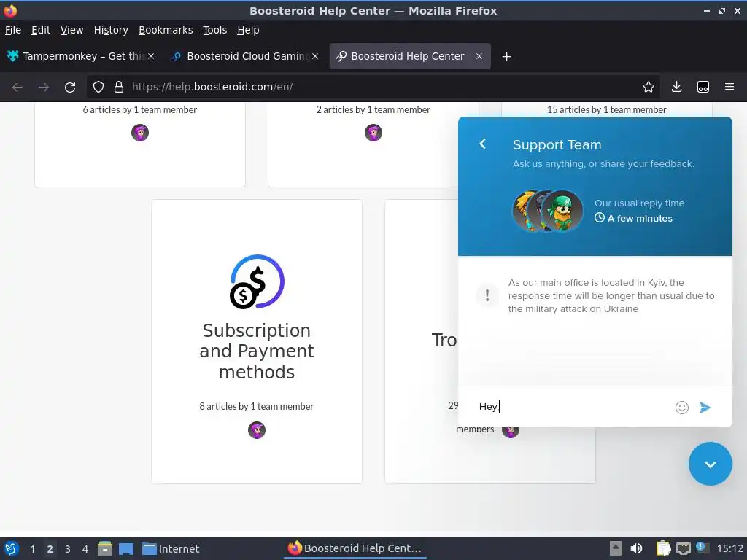Viewport: 747px width, 560px height.
Task: Open the taskbar file manager drawer icon
Action: [105, 548]
